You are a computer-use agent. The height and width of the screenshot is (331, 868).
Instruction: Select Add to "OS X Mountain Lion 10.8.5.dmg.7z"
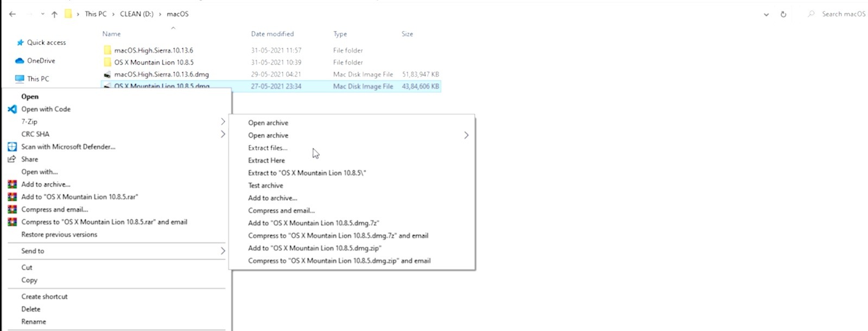click(314, 223)
